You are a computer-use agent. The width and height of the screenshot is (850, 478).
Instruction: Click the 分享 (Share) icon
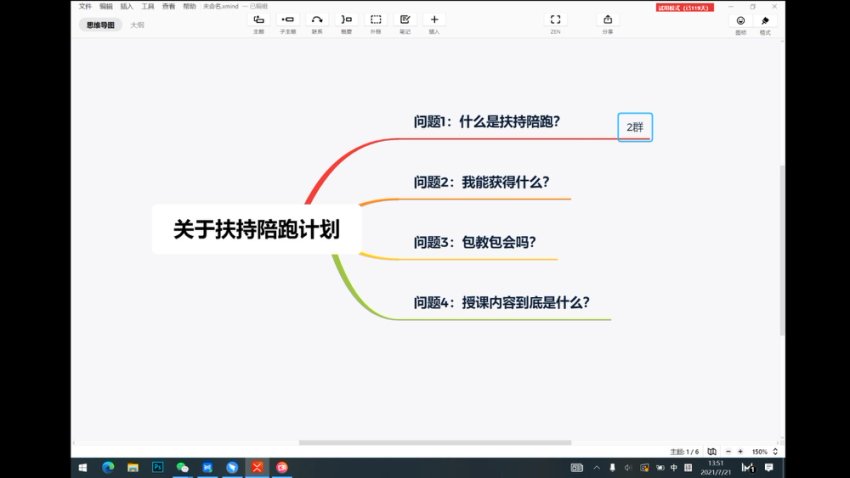(607, 20)
